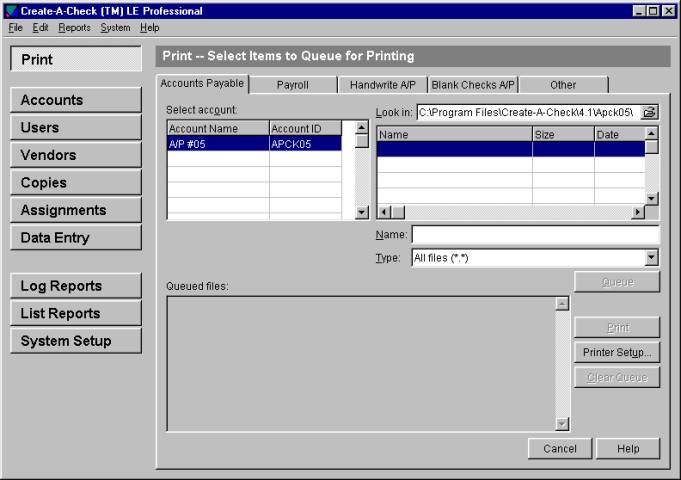Click the Create-A-Check title bar icon
Screen dimensions: 681x480
[10, 10]
